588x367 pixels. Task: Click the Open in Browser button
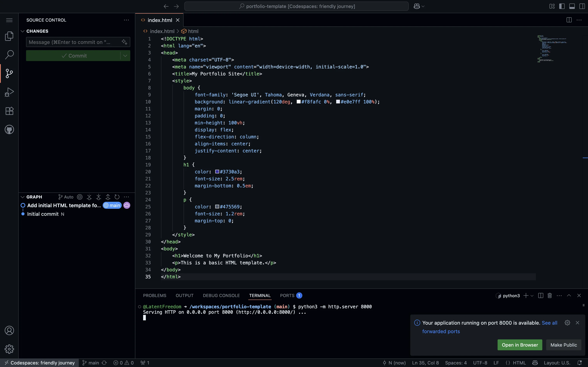pos(519,345)
